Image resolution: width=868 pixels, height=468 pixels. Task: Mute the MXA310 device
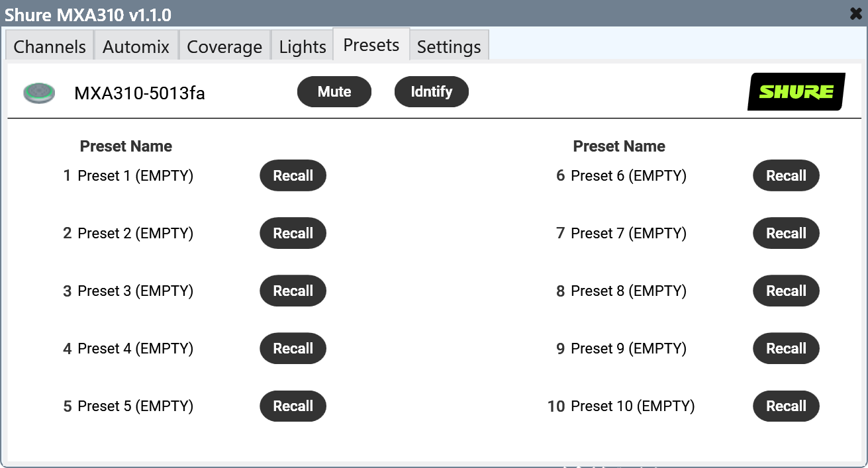334,91
